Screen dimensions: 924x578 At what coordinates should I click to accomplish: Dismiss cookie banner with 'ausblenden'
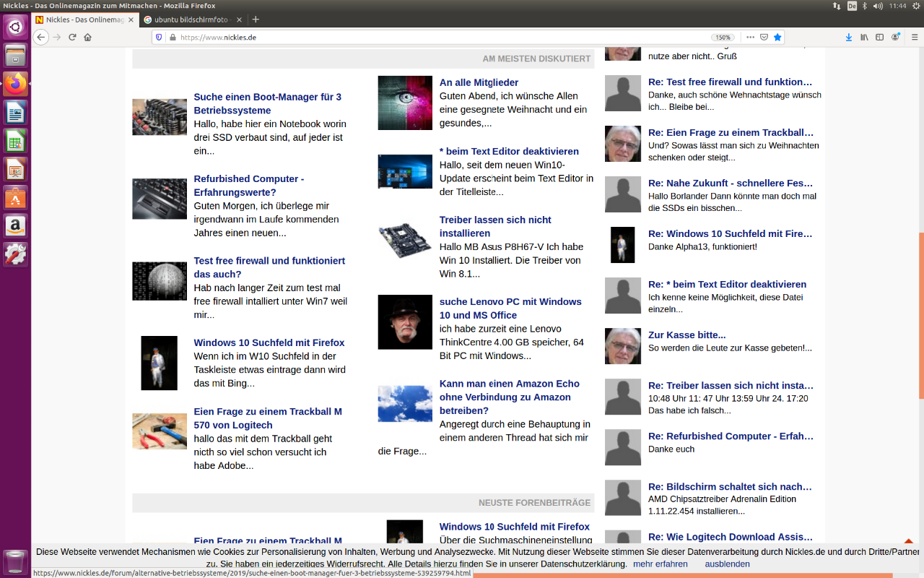click(x=727, y=564)
